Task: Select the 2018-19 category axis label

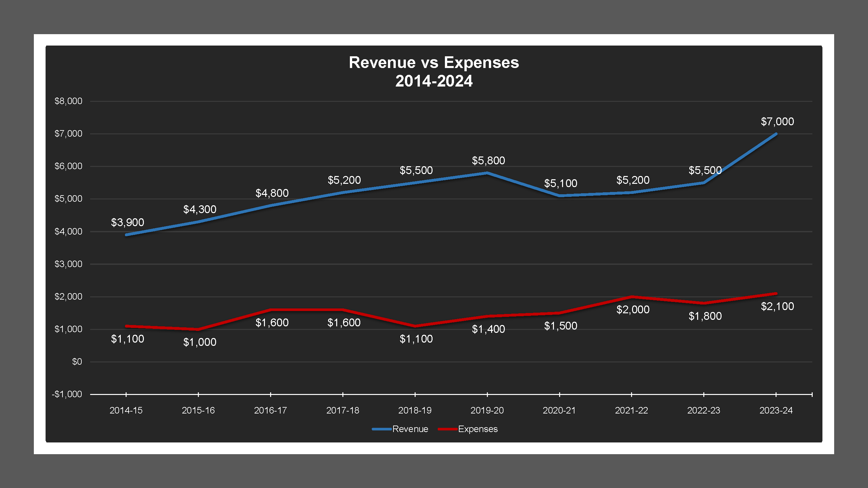Action: 415,411
